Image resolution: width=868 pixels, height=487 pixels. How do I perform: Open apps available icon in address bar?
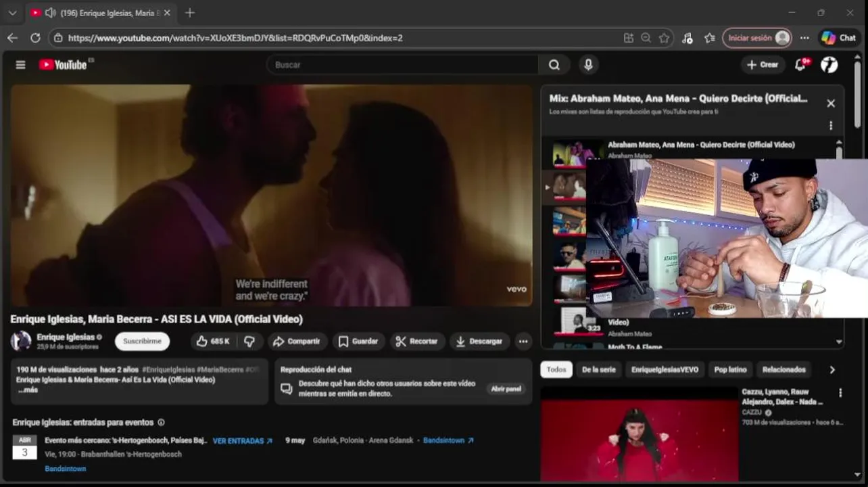coord(629,38)
